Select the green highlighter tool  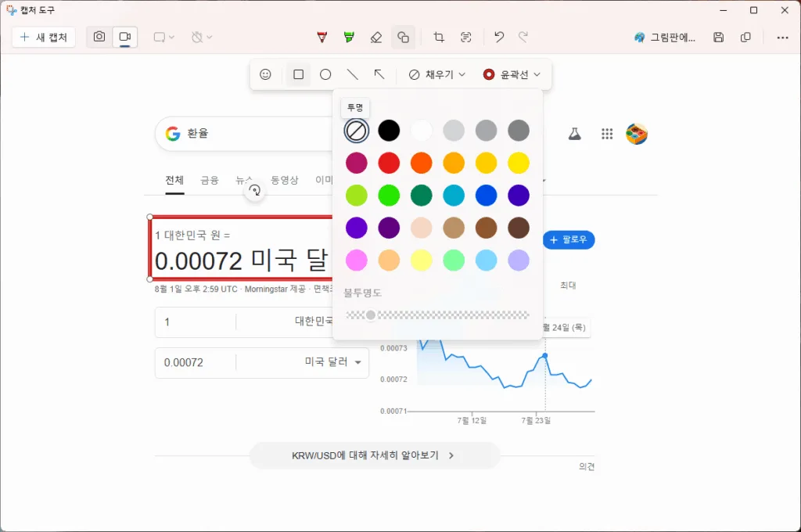tap(349, 37)
